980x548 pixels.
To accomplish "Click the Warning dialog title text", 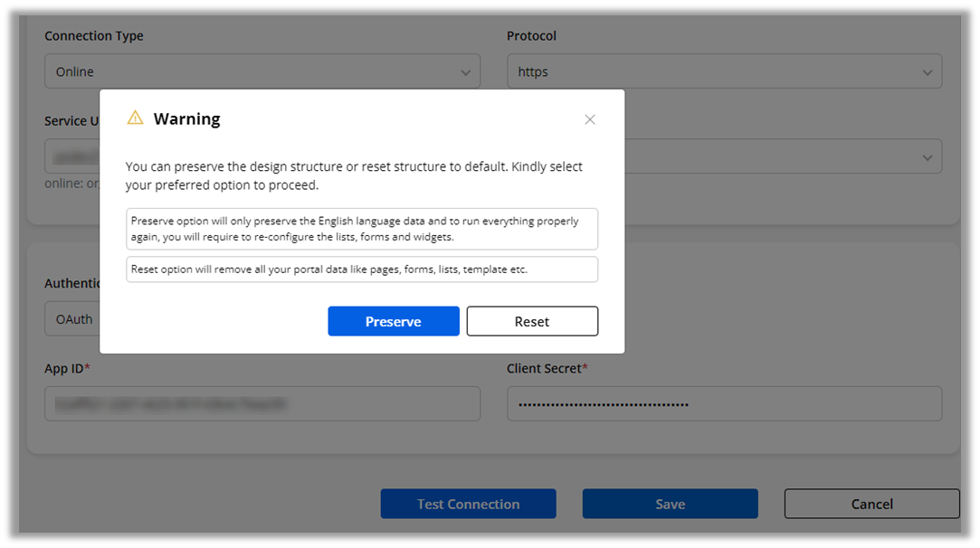I will coord(186,119).
